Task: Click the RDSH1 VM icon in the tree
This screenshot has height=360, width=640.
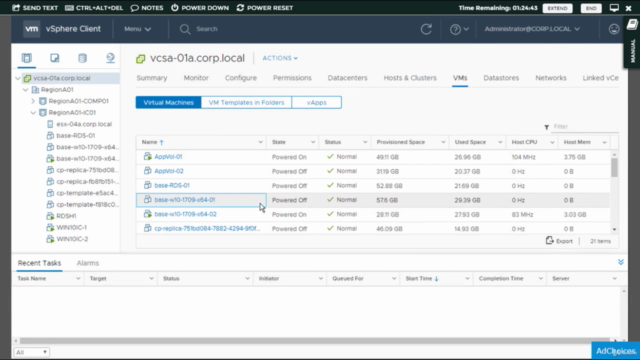Action: point(50,216)
